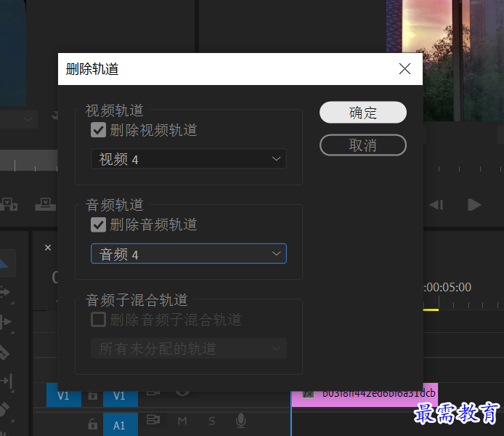Click the 视频轨道 group label
This screenshot has height=436, width=504.
click(115, 110)
